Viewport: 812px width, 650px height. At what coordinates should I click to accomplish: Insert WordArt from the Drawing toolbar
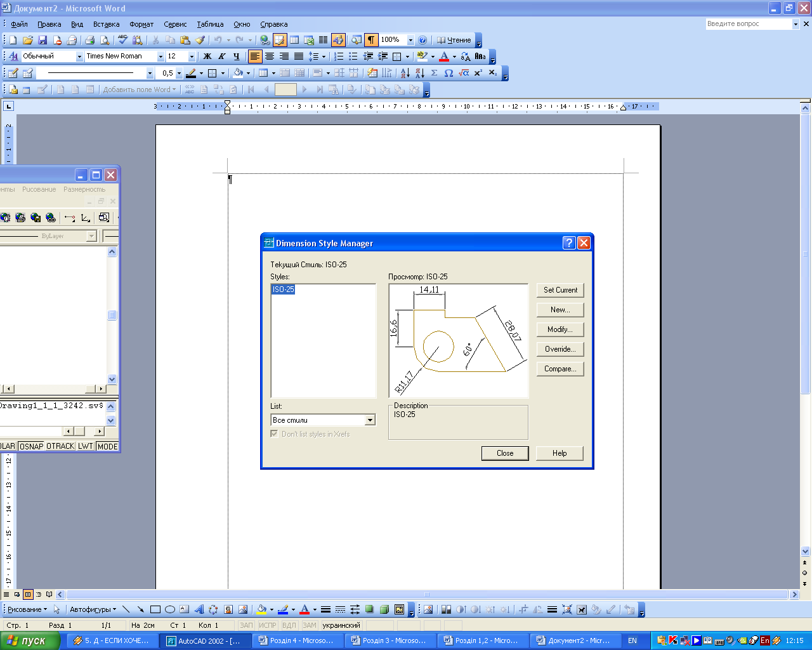tap(199, 609)
